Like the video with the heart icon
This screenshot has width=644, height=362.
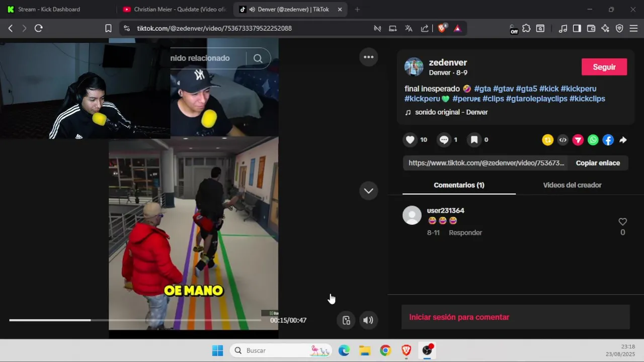(411, 140)
